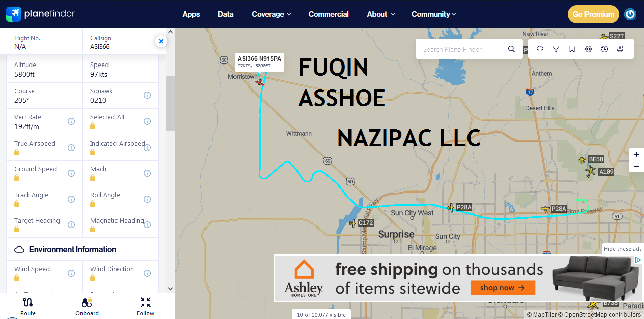The height and width of the screenshot is (319, 644).
Task: Click the add aircraft plane-plus icon
Action: coord(620,49)
